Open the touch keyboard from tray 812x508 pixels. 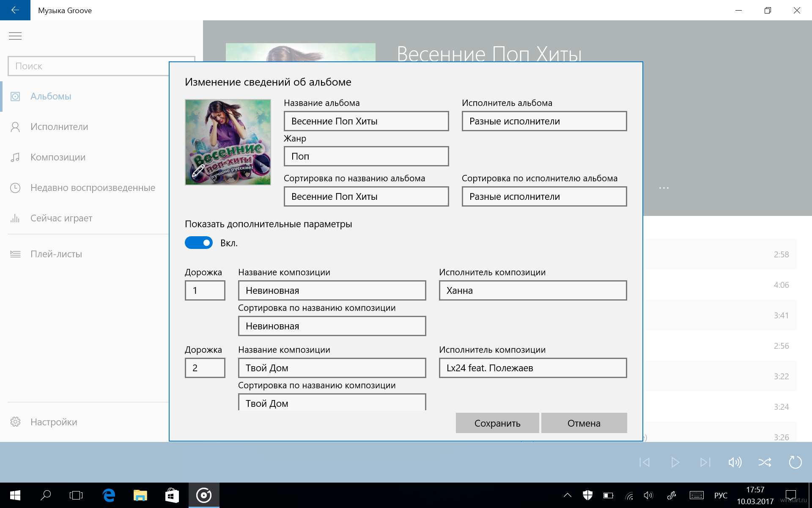point(697,495)
